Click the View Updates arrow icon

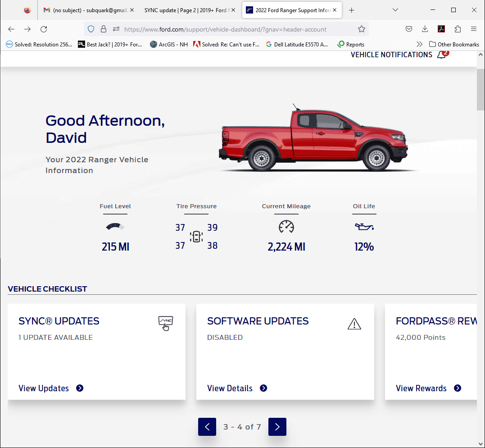[80, 388]
